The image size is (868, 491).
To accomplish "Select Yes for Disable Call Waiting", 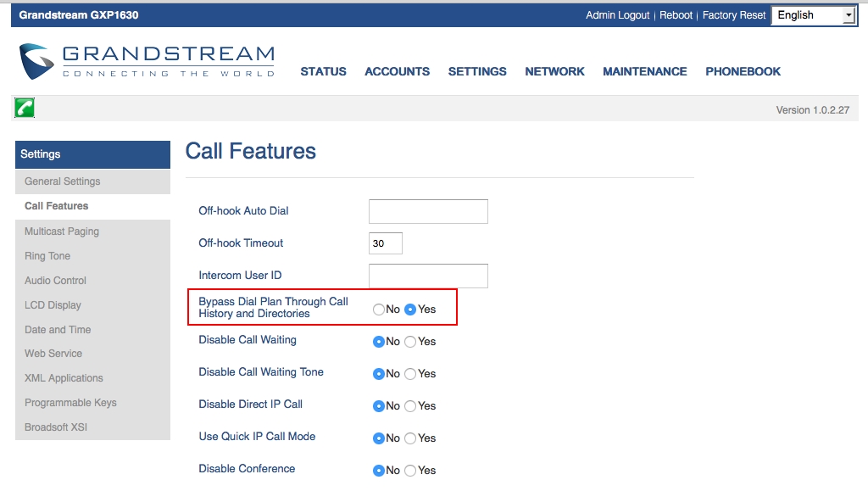I will point(410,342).
